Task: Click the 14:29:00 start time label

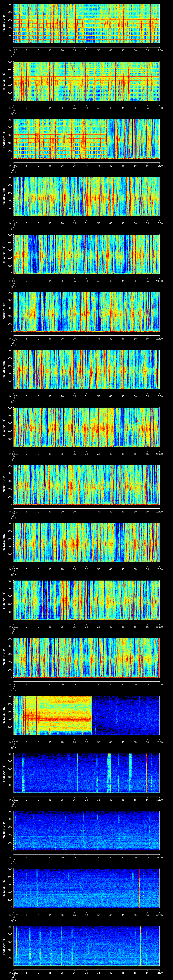Action: point(14,799)
